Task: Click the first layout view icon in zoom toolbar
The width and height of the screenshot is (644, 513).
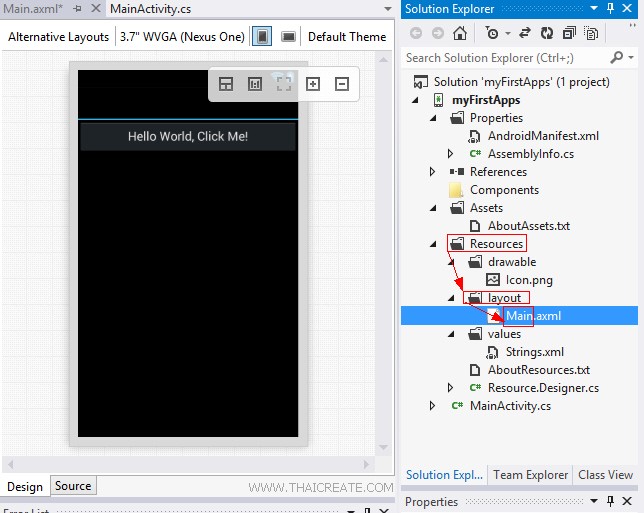Action: [226, 84]
